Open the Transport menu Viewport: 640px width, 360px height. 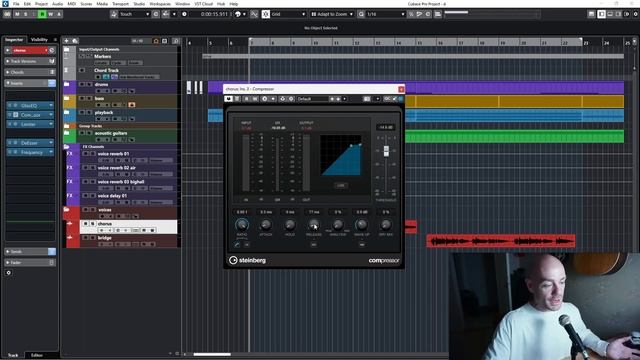(x=120, y=4)
